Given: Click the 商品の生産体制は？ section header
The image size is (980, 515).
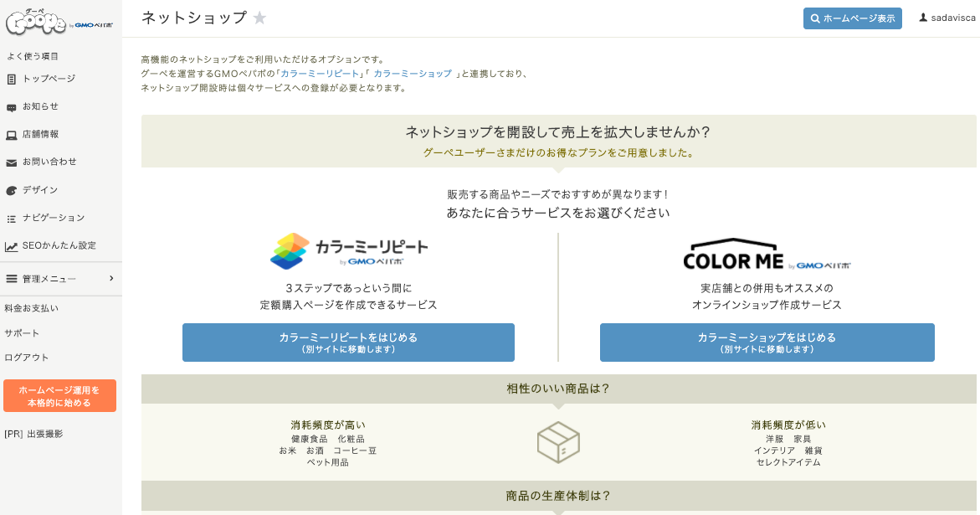Looking at the screenshot, I should coord(558,497).
